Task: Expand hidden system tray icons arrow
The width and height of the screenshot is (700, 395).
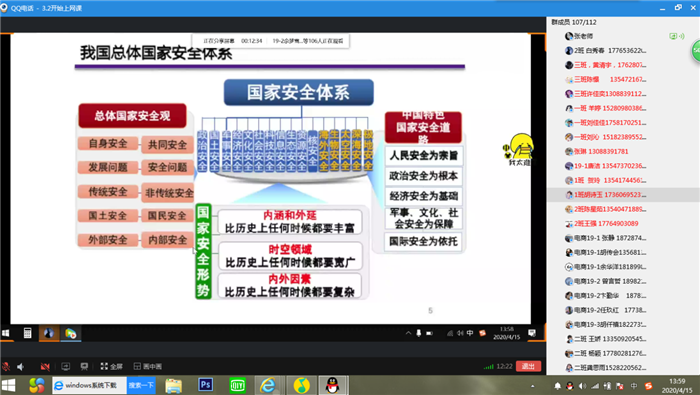Action: pyautogui.click(x=533, y=386)
